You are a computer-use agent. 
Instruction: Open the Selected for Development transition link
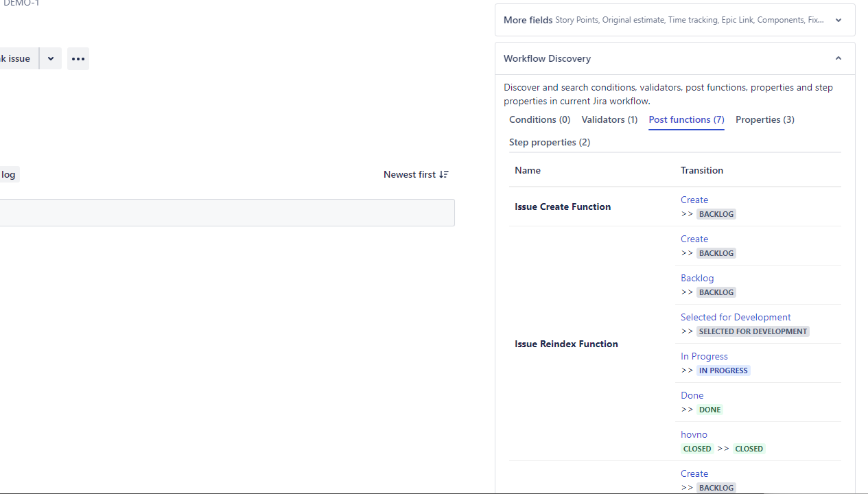pos(735,317)
